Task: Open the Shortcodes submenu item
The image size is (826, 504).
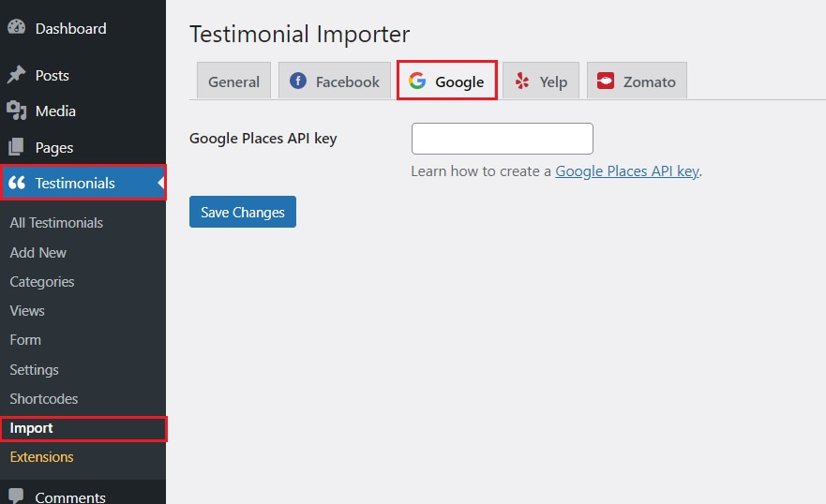Action: click(44, 399)
